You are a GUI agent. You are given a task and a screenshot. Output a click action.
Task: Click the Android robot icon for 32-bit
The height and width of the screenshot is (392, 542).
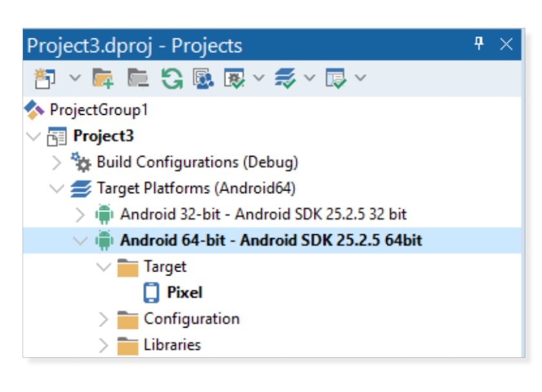(104, 214)
